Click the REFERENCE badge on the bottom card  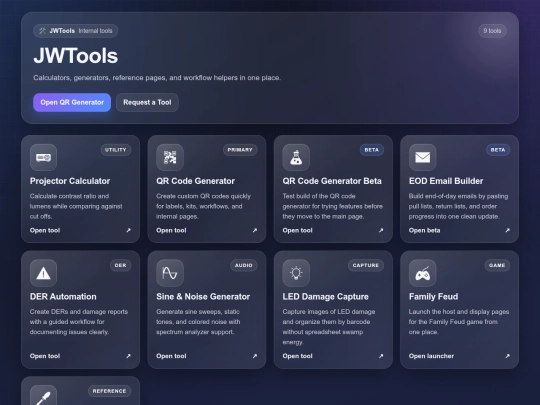pyautogui.click(x=109, y=391)
